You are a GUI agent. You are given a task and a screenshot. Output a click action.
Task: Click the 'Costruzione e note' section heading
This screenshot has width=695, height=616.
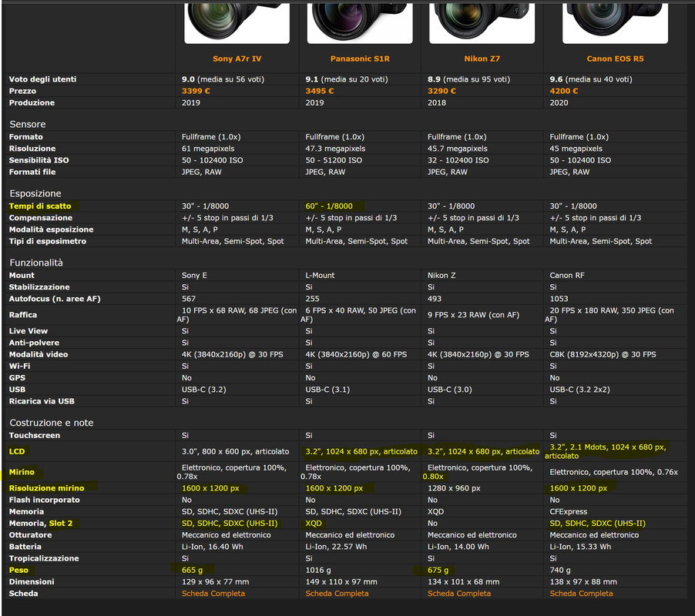pos(52,423)
